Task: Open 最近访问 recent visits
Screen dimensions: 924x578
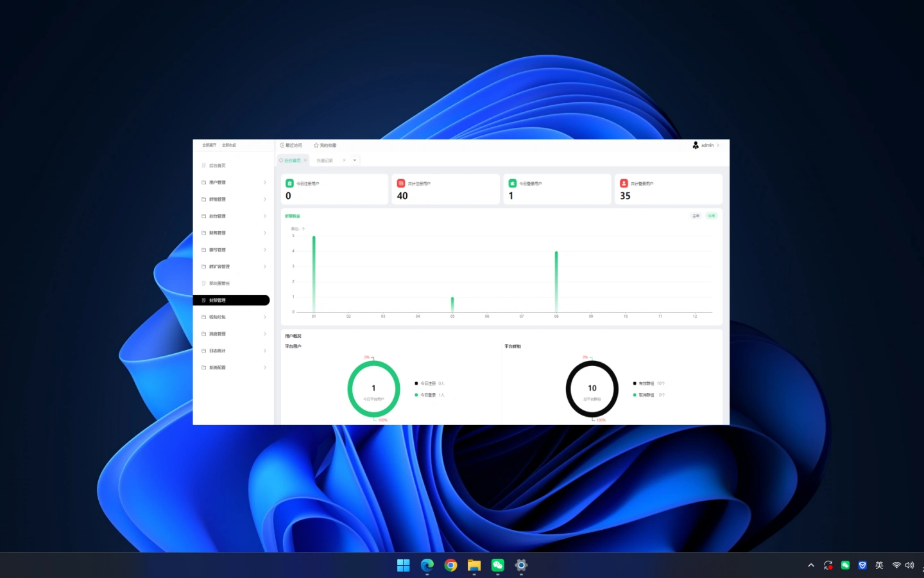Action: (x=291, y=145)
